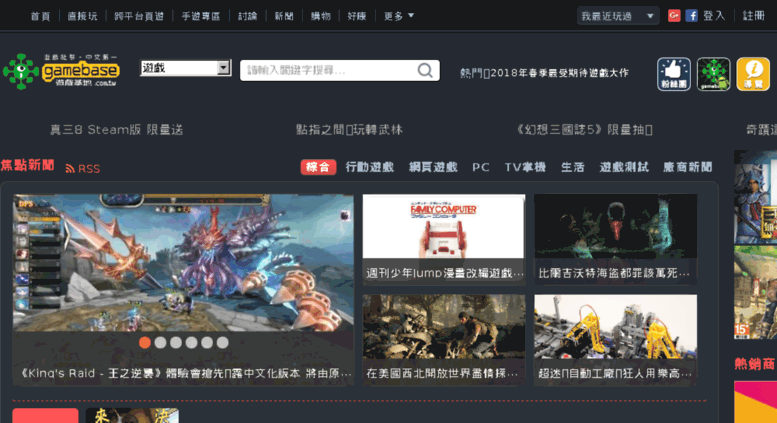Image resolution: width=777 pixels, height=423 pixels.
Task: Select the fourth carousel dot
Action: 191,342
